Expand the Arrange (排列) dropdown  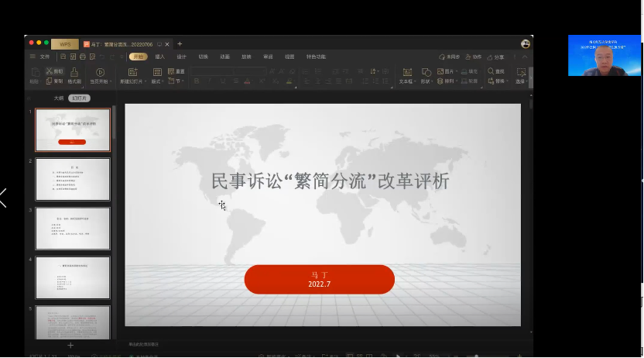click(x=450, y=81)
